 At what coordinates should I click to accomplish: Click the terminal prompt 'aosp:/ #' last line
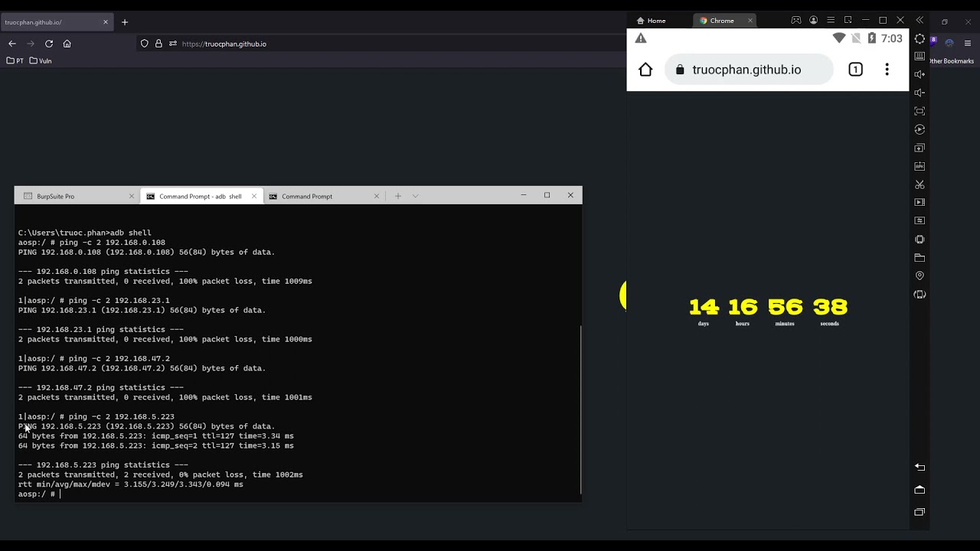[x=37, y=494]
